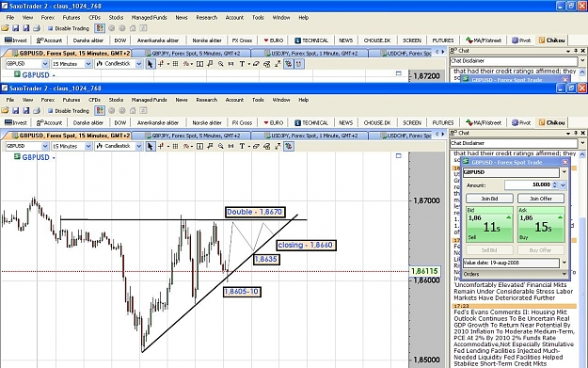Select the arrow pointer tool in the lower chart toolbar
This screenshot has width=588, height=368.
click(150, 146)
